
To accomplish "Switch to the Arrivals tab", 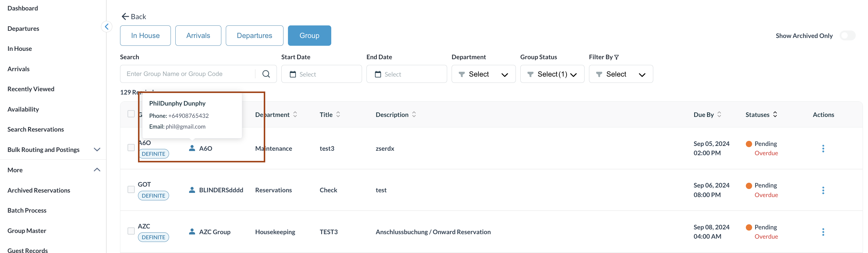I will coord(198,36).
